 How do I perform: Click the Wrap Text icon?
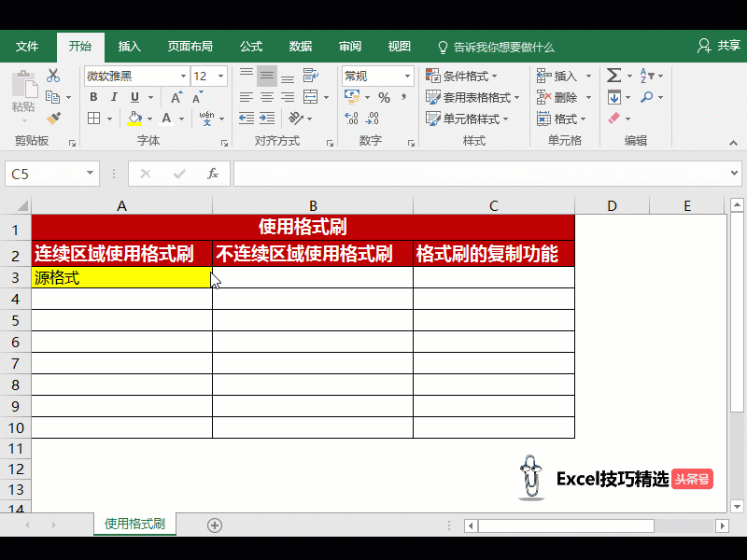click(309, 76)
